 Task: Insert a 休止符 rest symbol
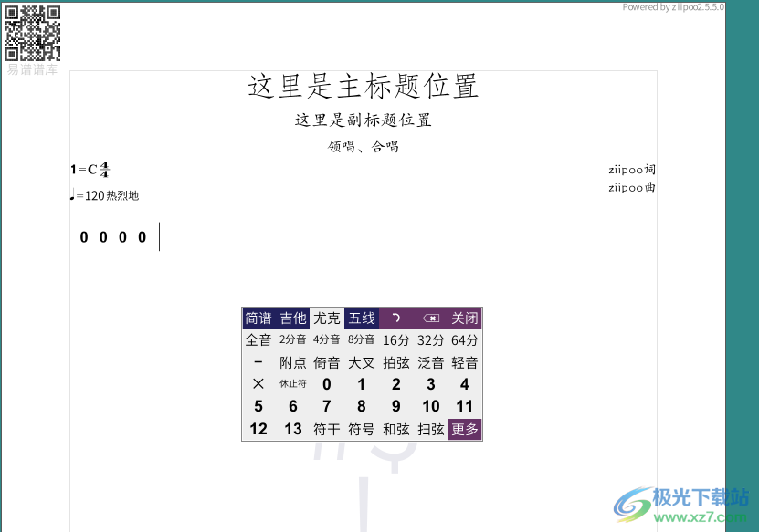click(292, 383)
